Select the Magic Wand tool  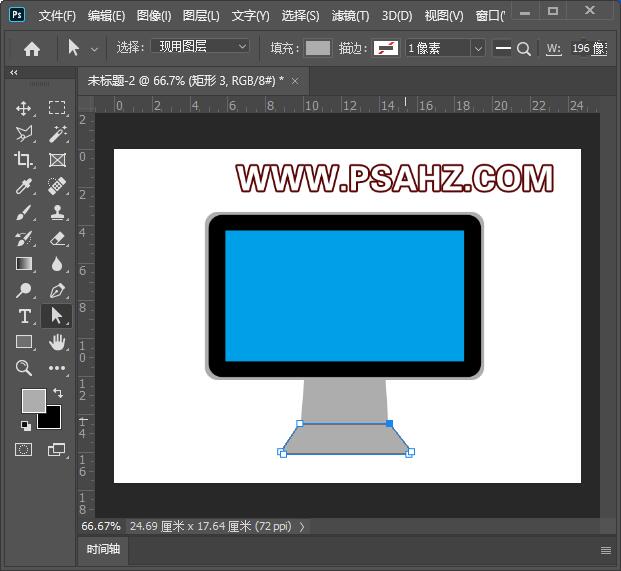[57, 134]
